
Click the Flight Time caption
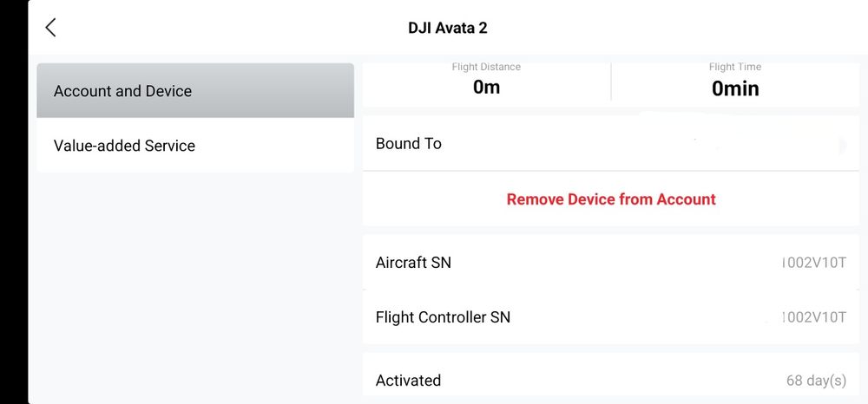734,67
